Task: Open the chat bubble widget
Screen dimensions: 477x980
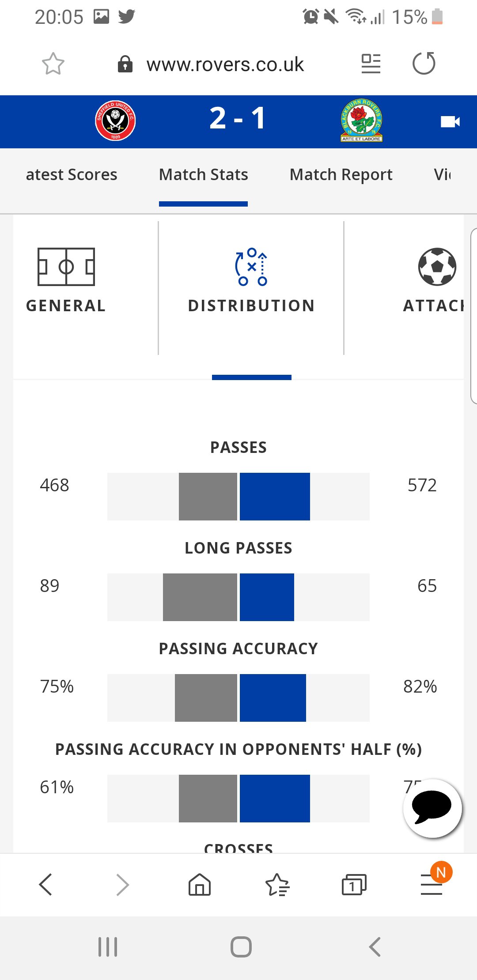Action: (433, 808)
